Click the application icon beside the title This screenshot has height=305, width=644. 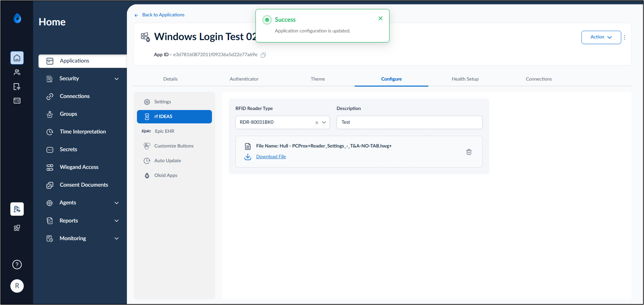click(145, 37)
